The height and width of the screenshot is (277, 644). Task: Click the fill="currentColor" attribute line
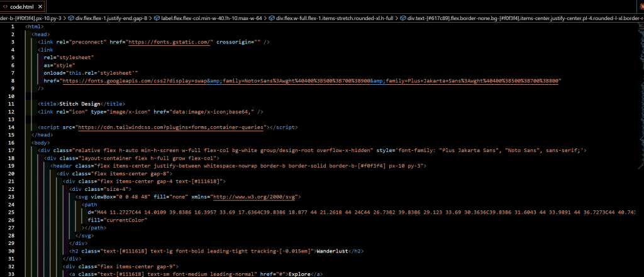pyautogui.click(x=118, y=220)
